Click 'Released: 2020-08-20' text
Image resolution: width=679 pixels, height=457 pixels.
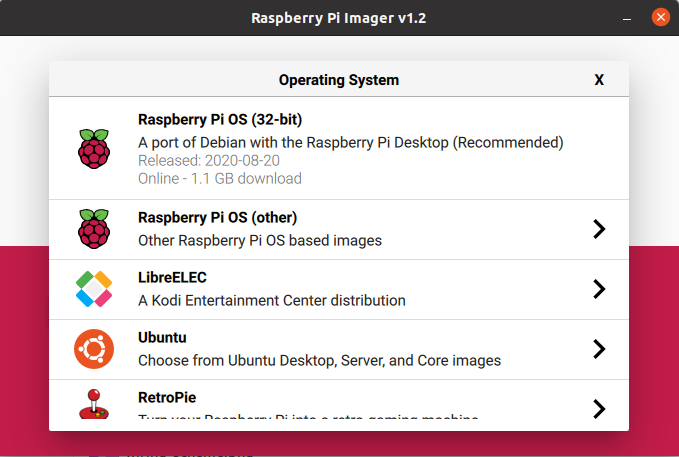coord(209,161)
